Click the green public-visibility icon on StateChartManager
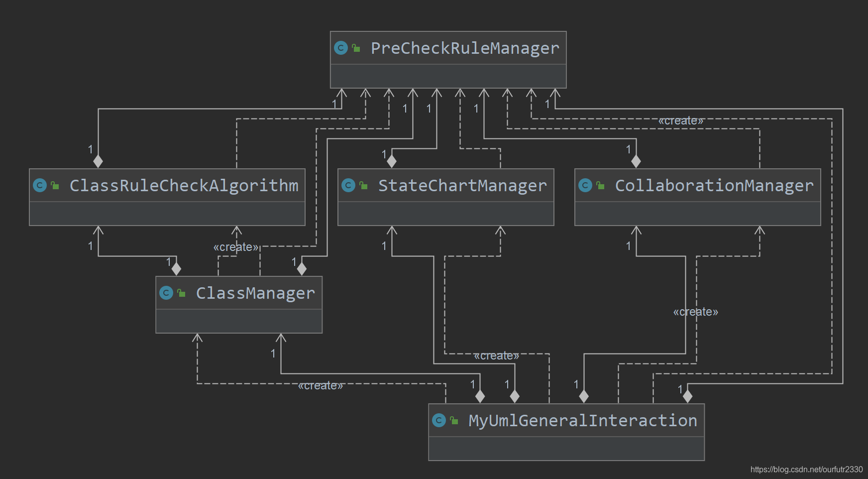Screen dimensions: 868x479 coord(363,185)
